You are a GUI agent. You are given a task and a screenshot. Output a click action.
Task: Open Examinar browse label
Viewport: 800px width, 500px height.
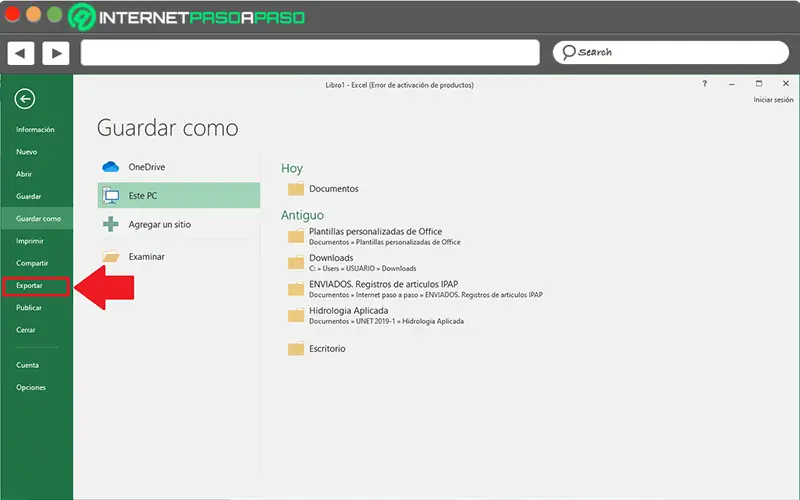click(146, 257)
